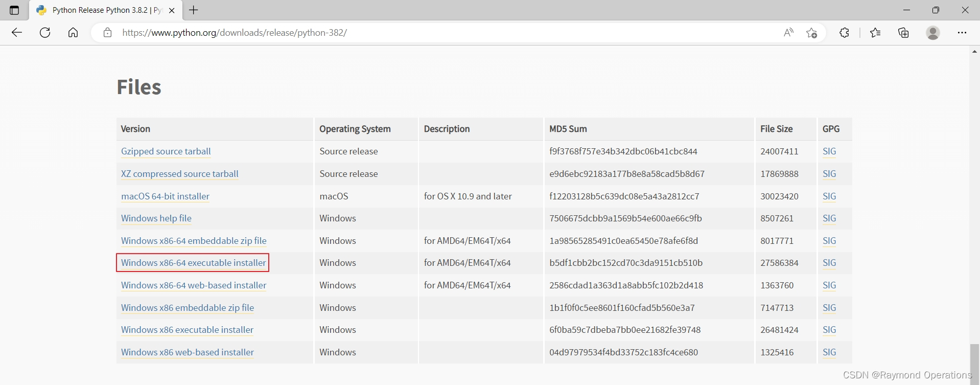Viewport: 980px width, 385px height.
Task: Open SIG link for x86-64 web-based installer
Action: [829, 285]
